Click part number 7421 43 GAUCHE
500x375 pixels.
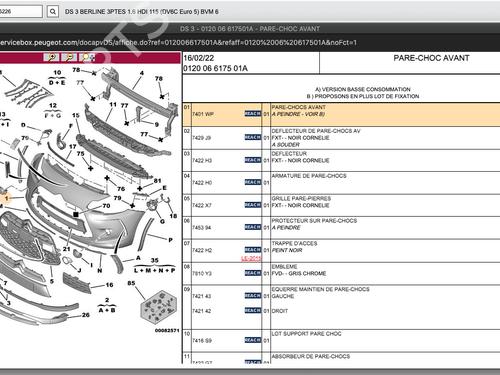pos(202,296)
